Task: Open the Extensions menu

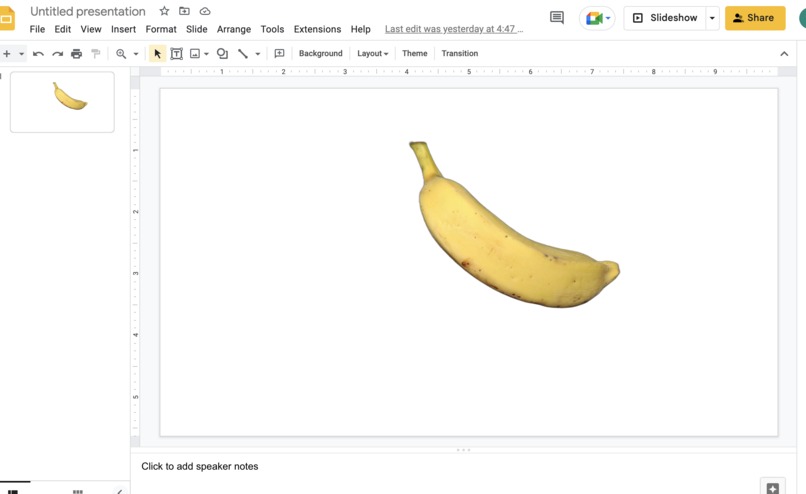Action: [x=317, y=29]
